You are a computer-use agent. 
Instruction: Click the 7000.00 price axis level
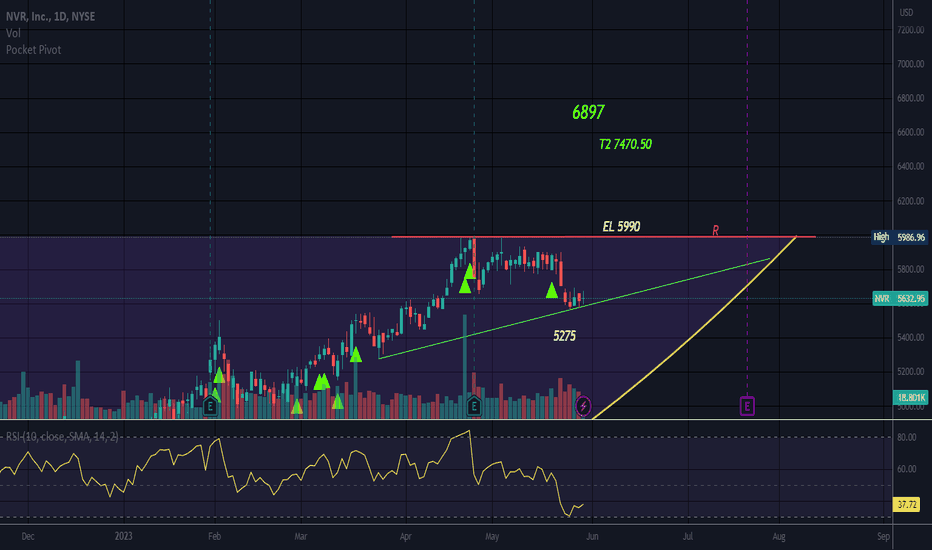911,64
